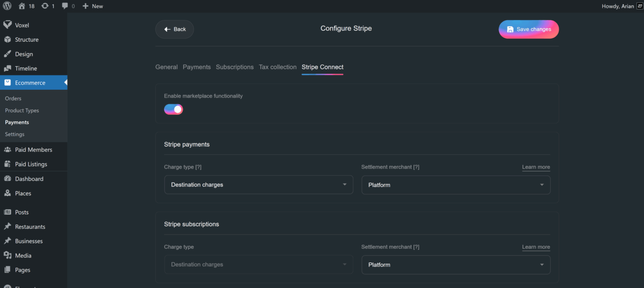Click the Back button
Viewport: 644px width, 288px height.
[x=174, y=29]
